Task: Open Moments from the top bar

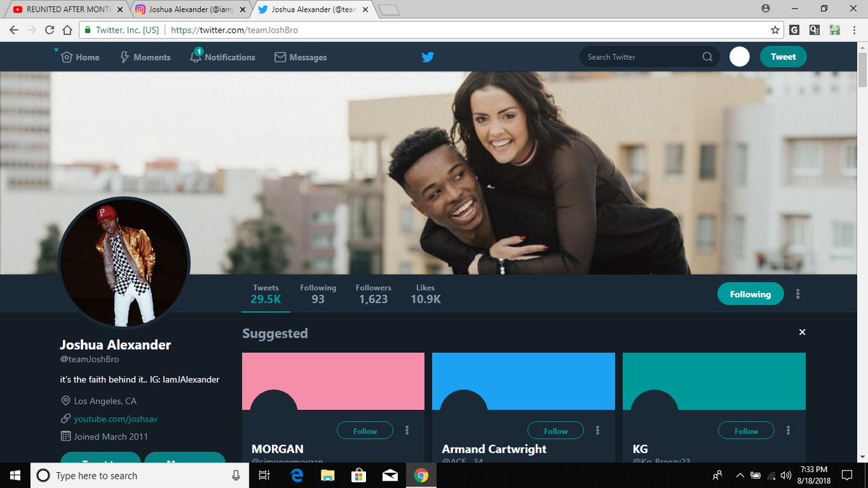Action: click(x=145, y=57)
